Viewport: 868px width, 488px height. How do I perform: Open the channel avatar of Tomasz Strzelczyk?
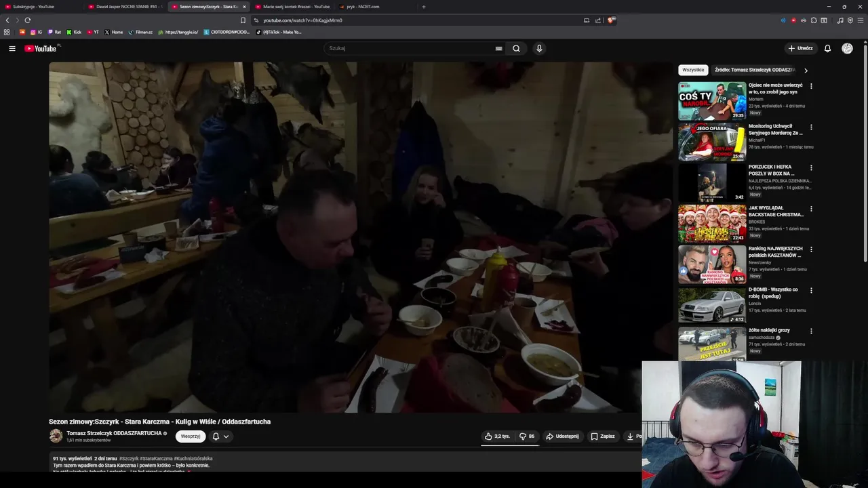click(56, 436)
